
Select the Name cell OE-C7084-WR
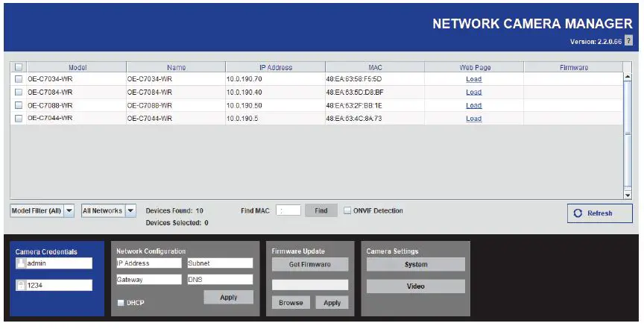[x=176, y=92]
